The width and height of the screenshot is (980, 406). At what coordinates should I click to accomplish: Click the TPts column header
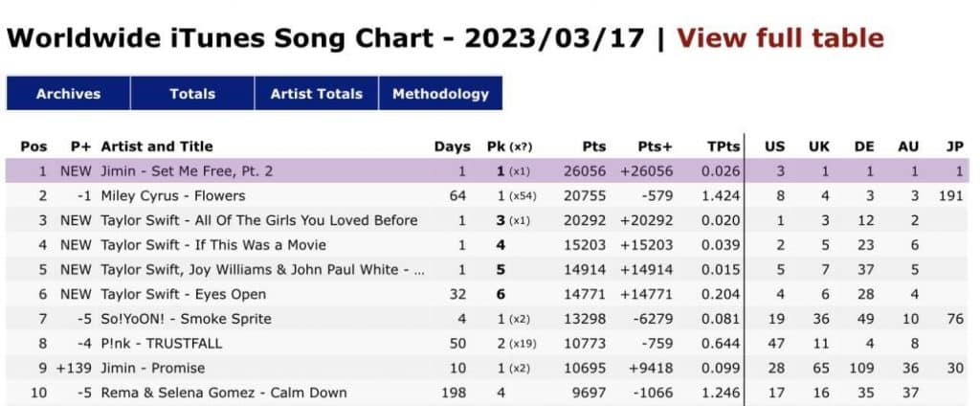[x=724, y=147]
